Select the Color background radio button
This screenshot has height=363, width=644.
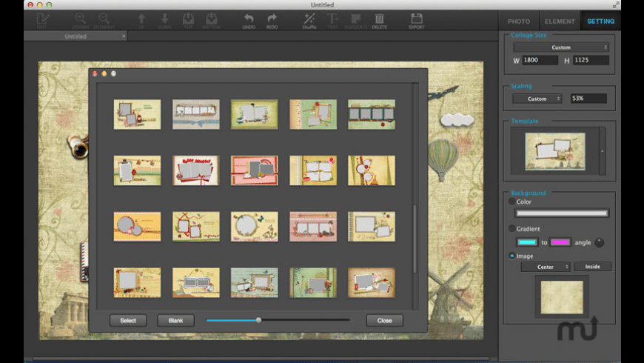512,202
